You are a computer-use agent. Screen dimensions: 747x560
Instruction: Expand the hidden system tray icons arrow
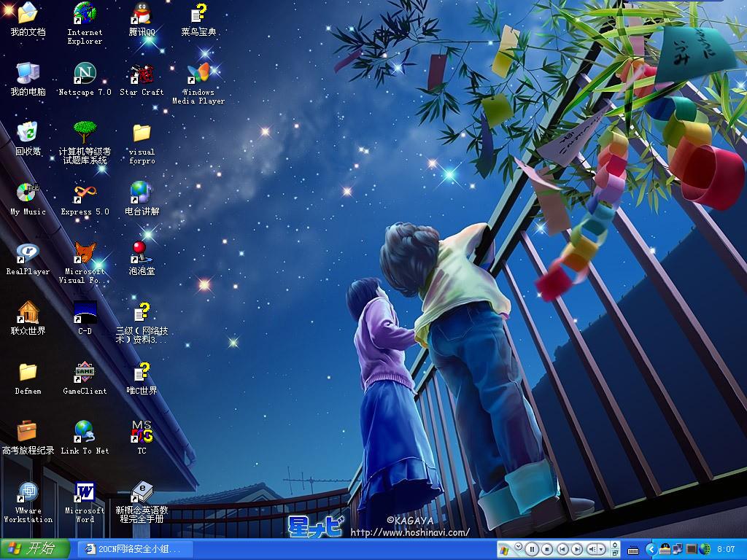click(651, 550)
